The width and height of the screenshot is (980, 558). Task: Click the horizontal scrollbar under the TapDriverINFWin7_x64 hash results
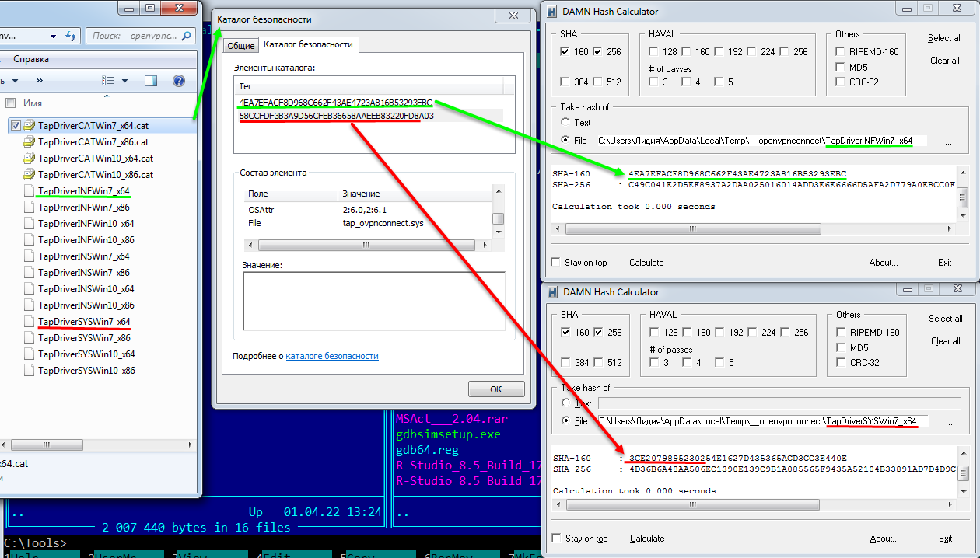tap(753, 229)
